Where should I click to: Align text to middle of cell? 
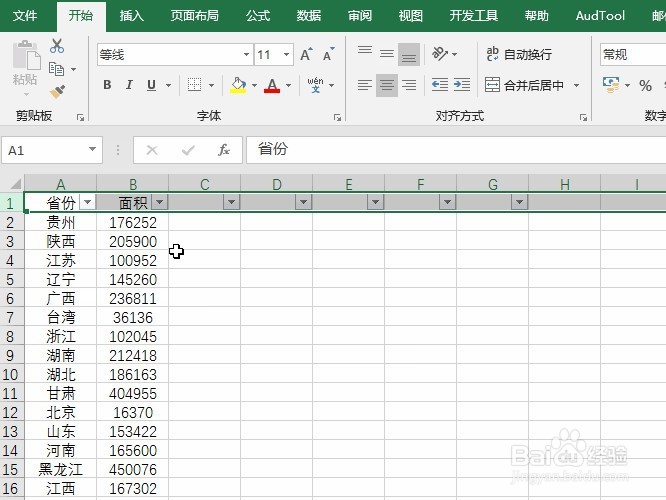387,54
